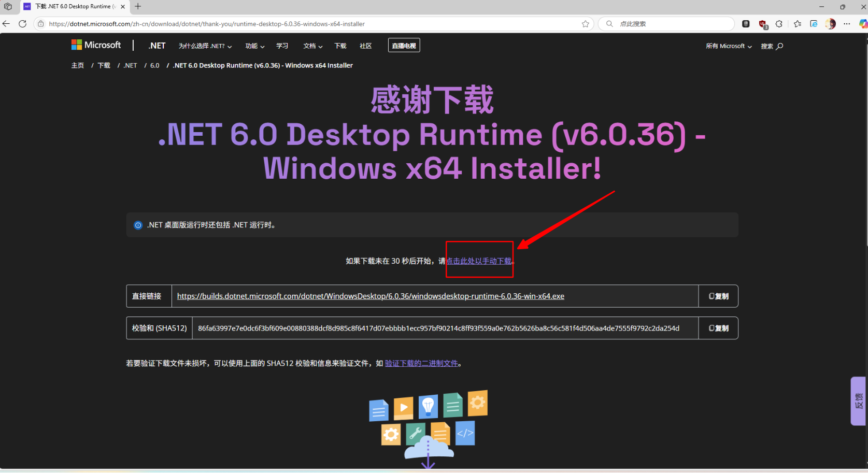The image size is (868, 473).
Task: Copy the SHA512 checksum with 复制 button
Action: point(718,328)
